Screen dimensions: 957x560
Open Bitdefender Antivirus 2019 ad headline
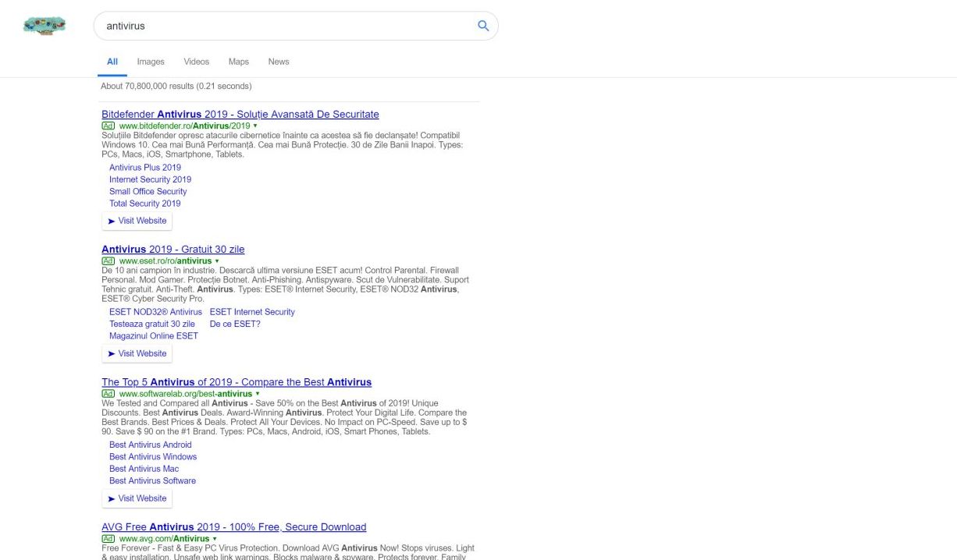coord(240,115)
